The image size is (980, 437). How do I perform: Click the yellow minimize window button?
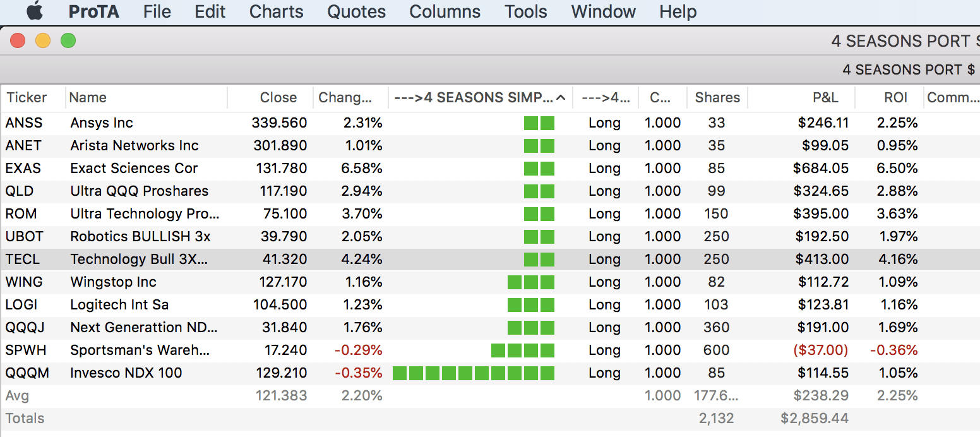pyautogui.click(x=42, y=41)
